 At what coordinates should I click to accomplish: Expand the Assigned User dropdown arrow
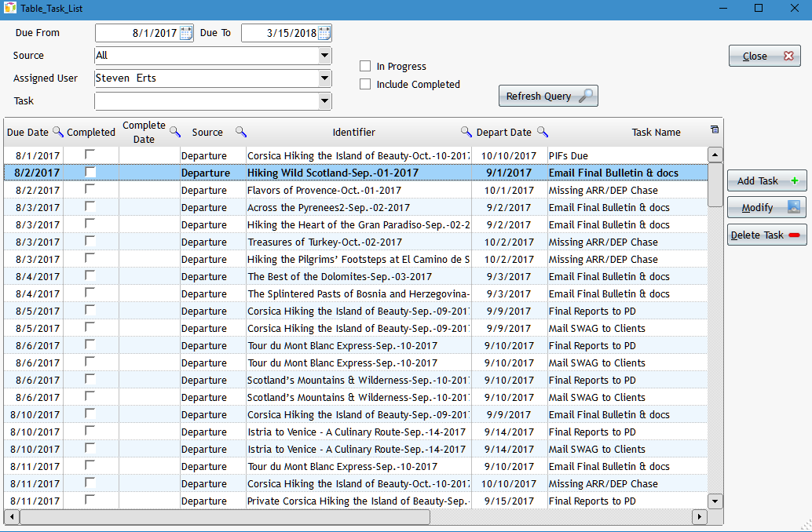tap(324, 78)
